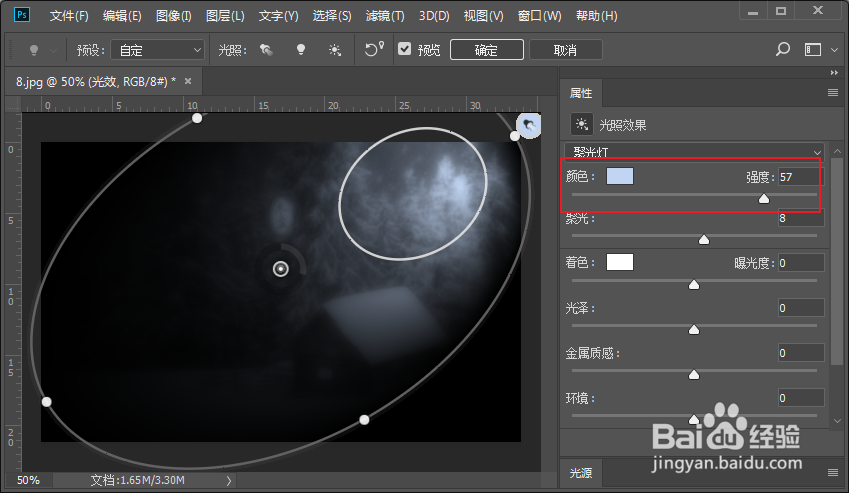Open the 帮助(H) menu
849x493 pixels.
click(596, 16)
